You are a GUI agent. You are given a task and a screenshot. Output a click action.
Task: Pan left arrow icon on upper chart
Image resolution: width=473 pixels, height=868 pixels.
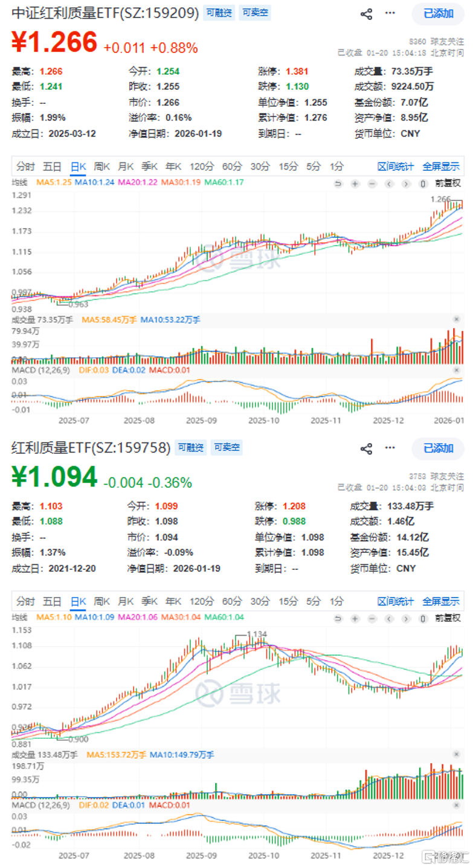click(389, 183)
